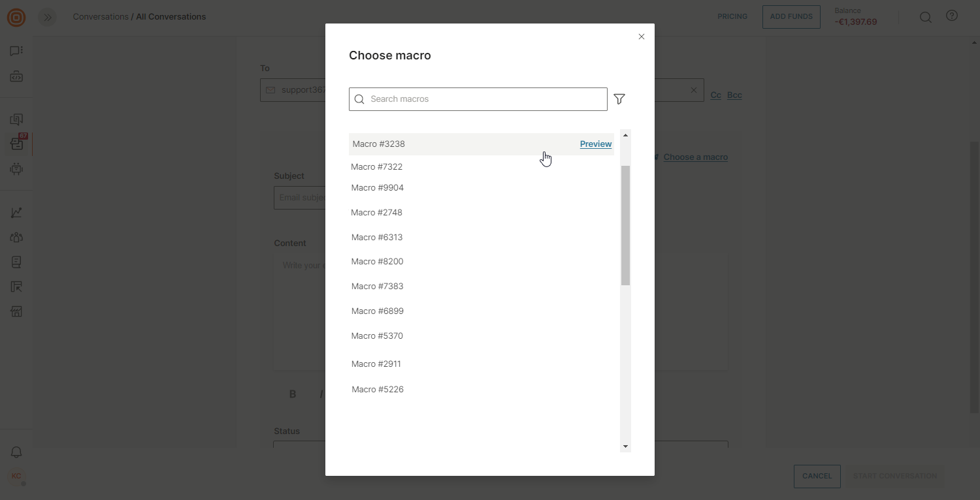Open the help question mark icon
The width and height of the screenshot is (980, 500).
(x=952, y=16)
